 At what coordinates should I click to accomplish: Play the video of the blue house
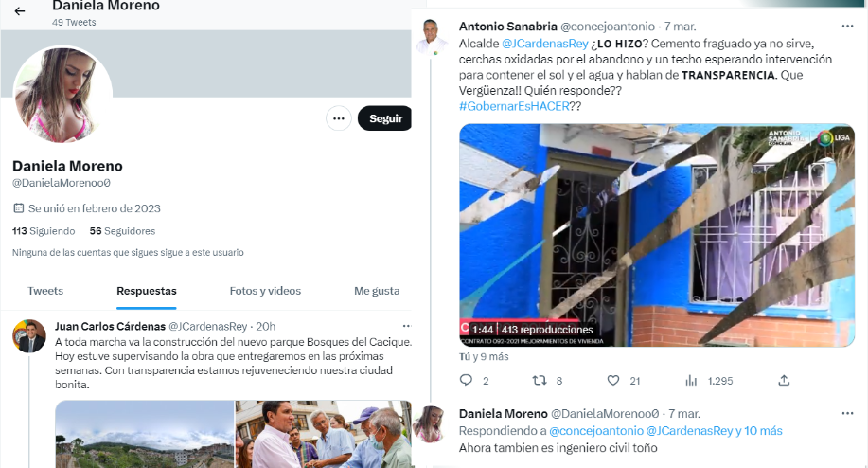pyautogui.click(x=657, y=235)
